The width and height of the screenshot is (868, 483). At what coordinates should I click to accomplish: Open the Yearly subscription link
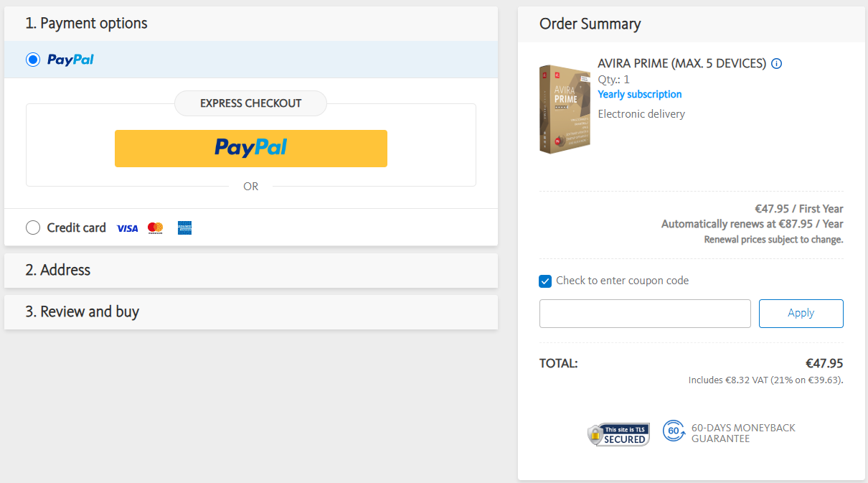639,95
